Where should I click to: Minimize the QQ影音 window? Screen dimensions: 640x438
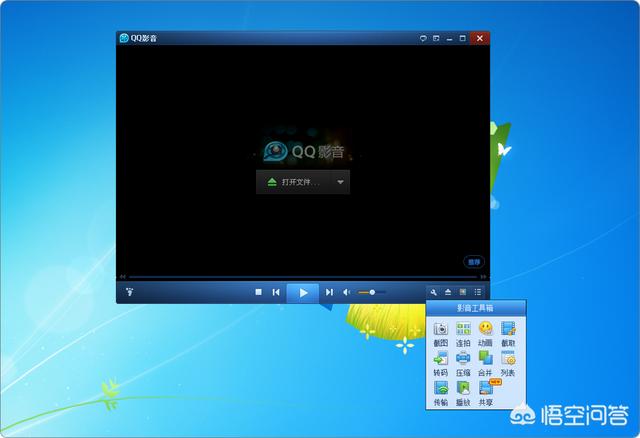(x=449, y=38)
